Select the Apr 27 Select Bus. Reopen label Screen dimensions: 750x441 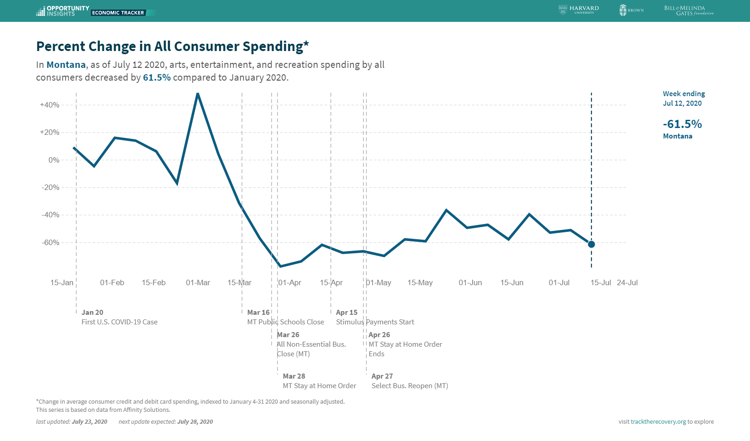[409, 381]
